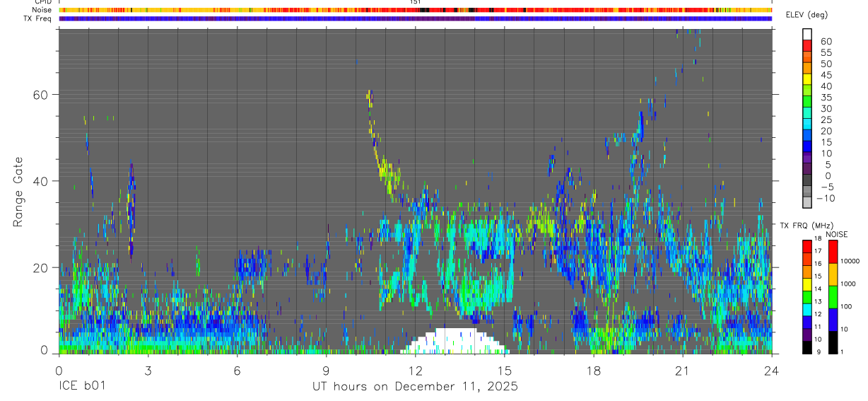Click the yellow ELEV swatch between 40 and 45
This screenshot has width=868, height=401.
pyautogui.click(x=807, y=79)
